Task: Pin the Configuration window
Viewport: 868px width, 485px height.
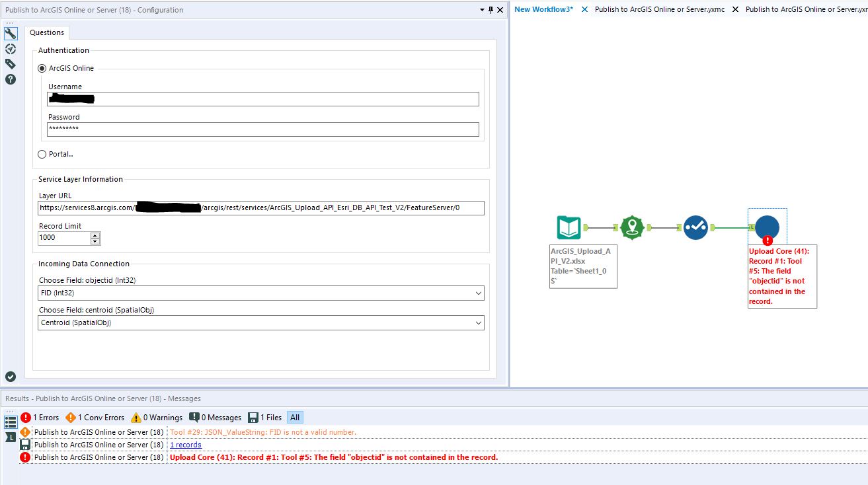Action: (491, 10)
